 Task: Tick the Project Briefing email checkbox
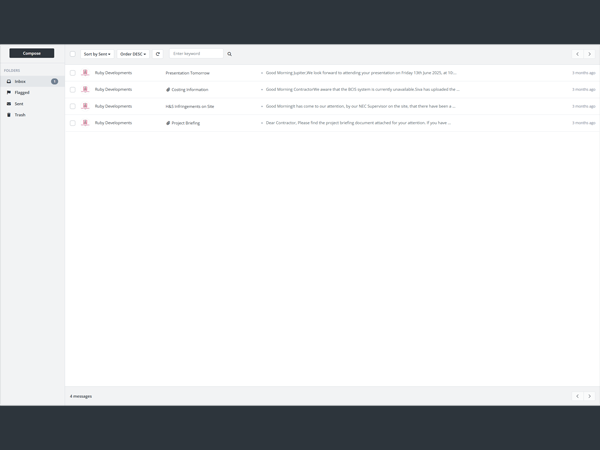(73, 123)
